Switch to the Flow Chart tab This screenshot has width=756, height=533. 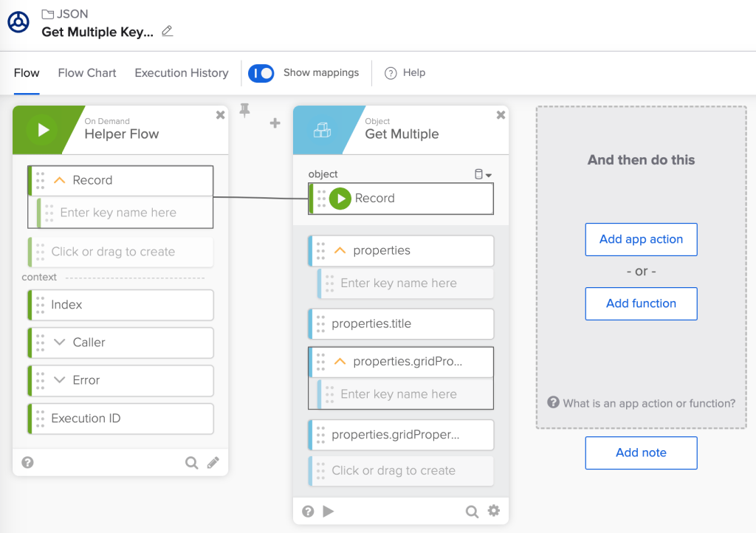[87, 73]
